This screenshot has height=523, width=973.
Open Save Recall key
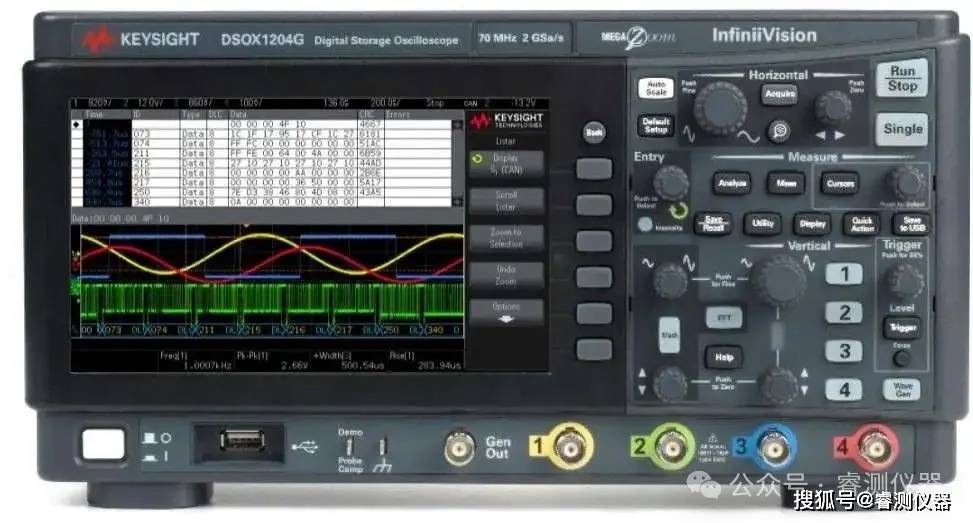pyautogui.click(x=713, y=224)
